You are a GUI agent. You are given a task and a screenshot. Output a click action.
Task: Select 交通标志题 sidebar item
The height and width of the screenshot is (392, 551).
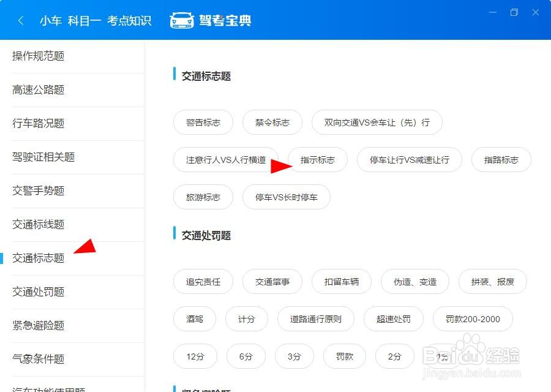pos(72,258)
